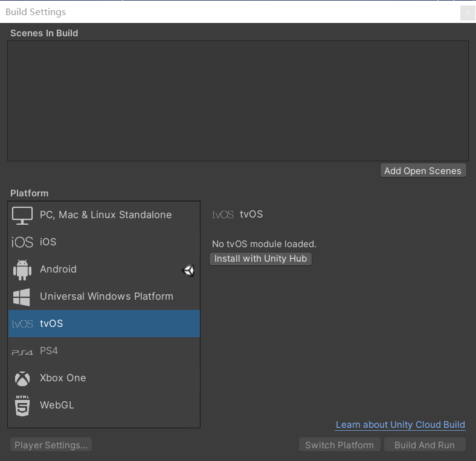
Task: Click the HTML5 WebGL shield icon
Action: pyautogui.click(x=22, y=405)
